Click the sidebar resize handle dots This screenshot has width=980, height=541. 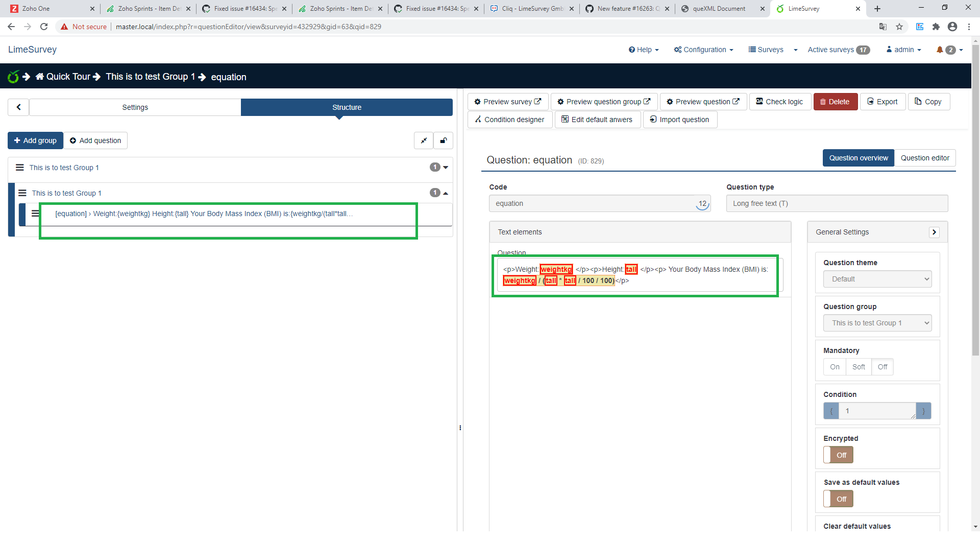(460, 428)
